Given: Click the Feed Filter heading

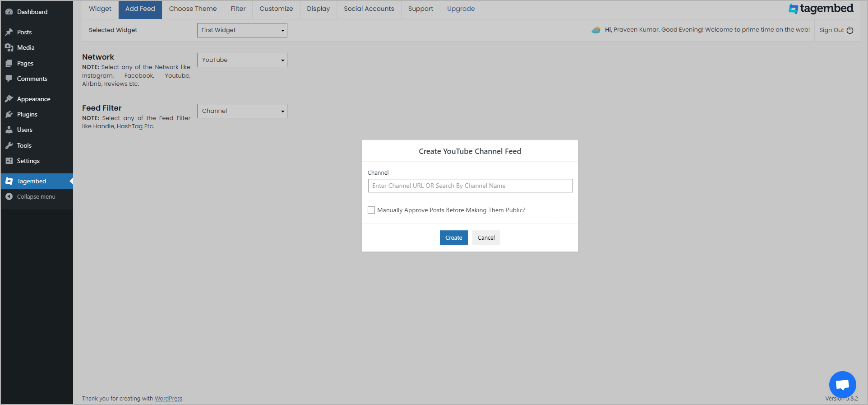Looking at the screenshot, I should click(102, 108).
